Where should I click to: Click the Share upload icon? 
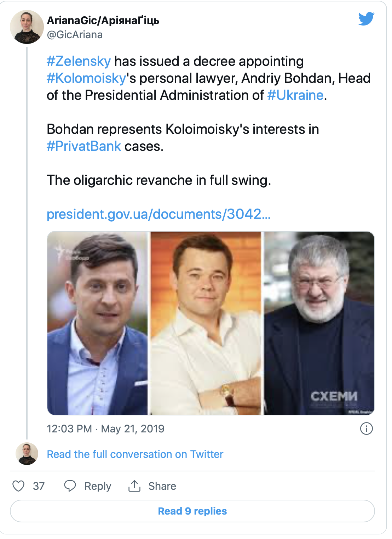[134, 486]
